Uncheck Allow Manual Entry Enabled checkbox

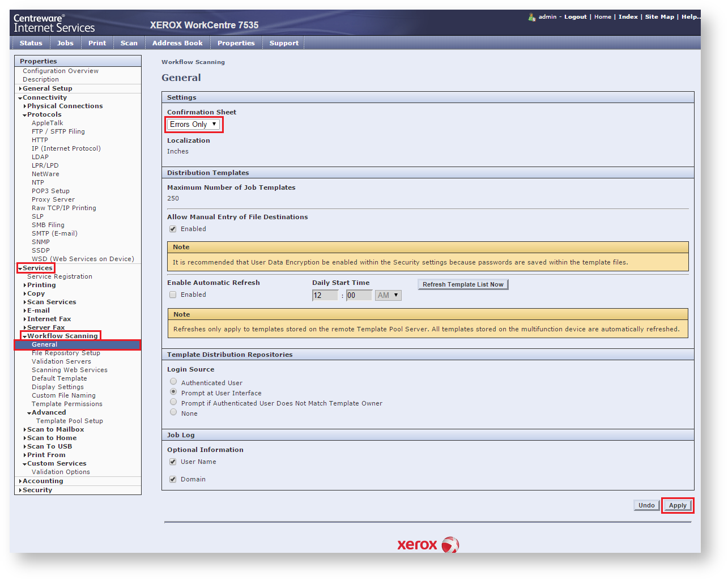[173, 229]
